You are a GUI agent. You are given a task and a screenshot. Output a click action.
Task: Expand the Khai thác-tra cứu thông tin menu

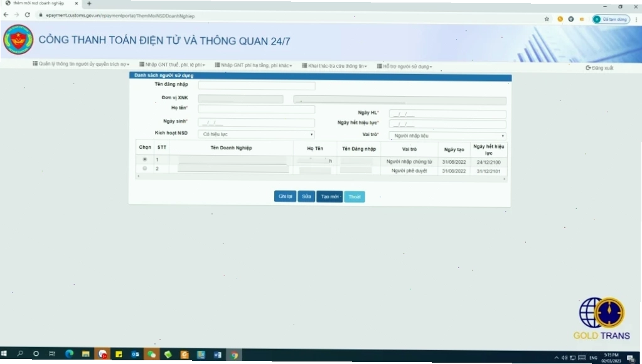click(x=334, y=66)
